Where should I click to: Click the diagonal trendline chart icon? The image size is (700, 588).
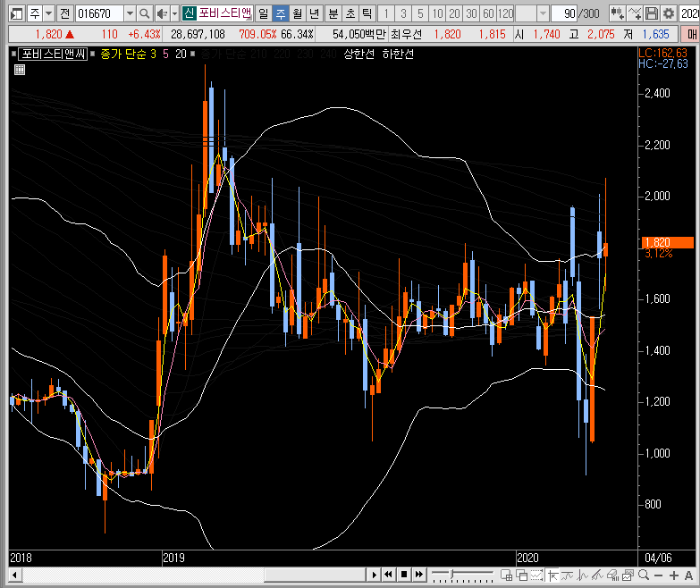point(597,575)
